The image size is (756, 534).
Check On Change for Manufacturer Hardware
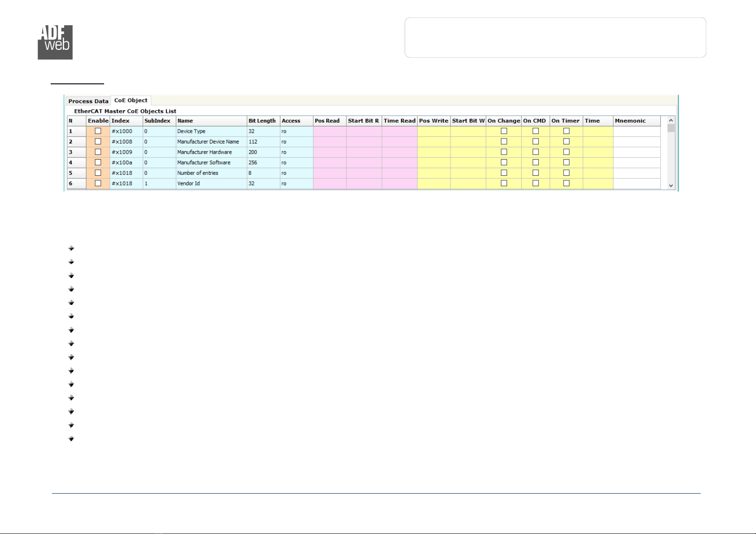pyautogui.click(x=504, y=152)
